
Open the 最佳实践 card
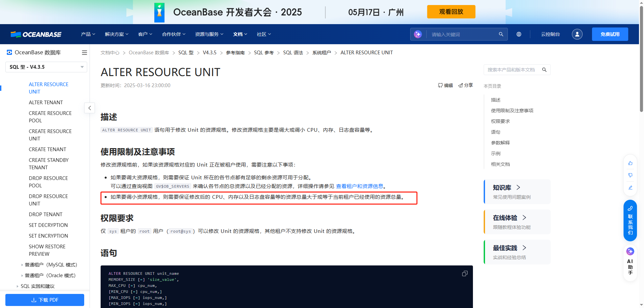517,252
